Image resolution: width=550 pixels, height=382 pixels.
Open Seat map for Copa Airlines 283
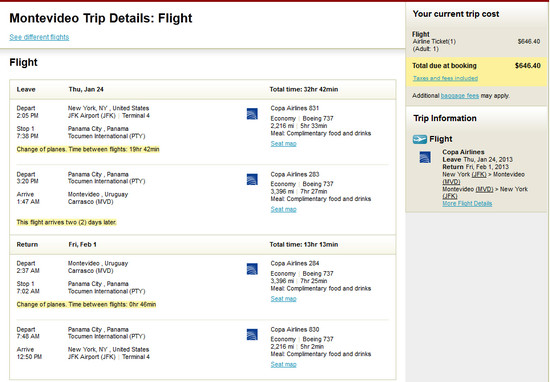[x=283, y=209]
